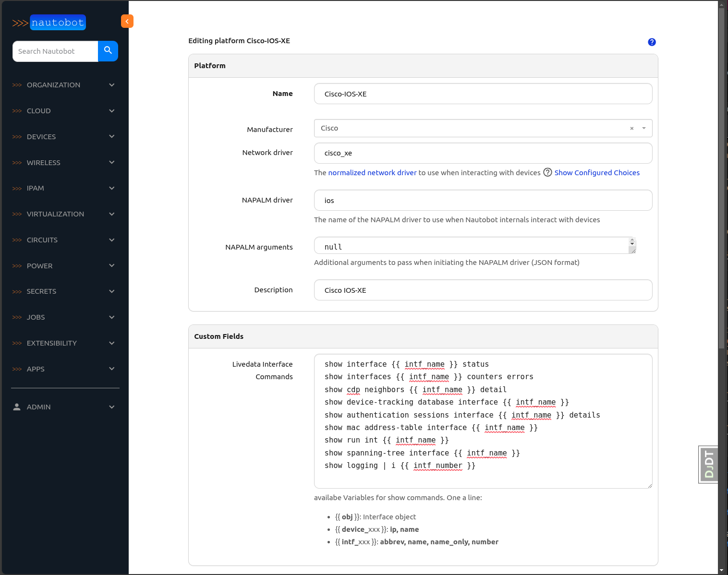Click the Admin user icon
The image size is (728, 575).
17,407
